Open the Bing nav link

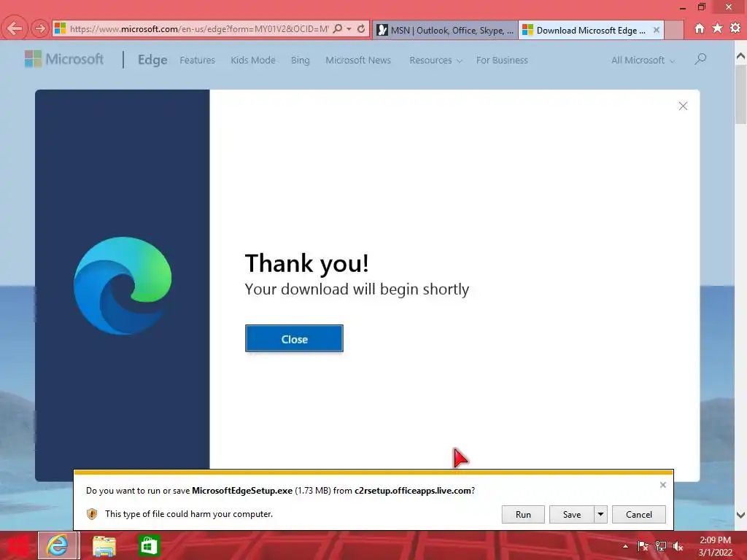click(300, 60)
